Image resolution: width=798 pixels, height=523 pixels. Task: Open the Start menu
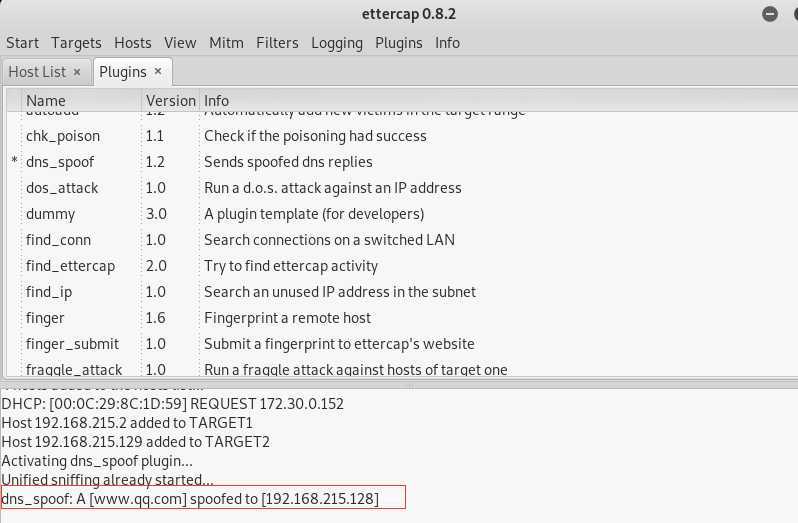coord(22,43)
